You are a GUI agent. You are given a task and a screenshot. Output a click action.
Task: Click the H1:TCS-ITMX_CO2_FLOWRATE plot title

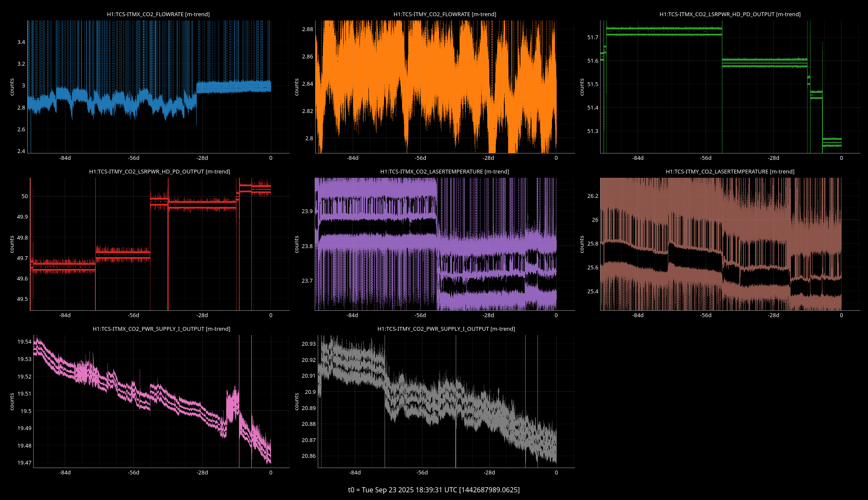[x=158, y=14]
